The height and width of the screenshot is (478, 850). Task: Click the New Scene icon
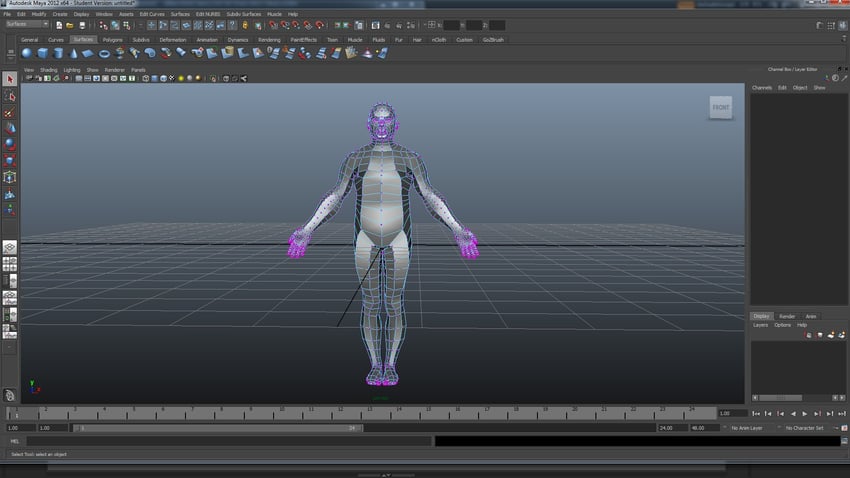59,25
